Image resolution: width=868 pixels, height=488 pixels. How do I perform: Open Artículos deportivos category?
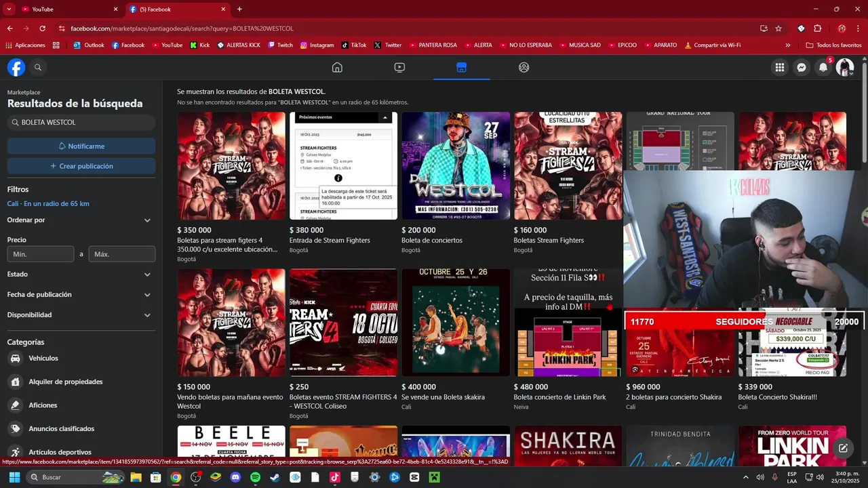point(60,452)
